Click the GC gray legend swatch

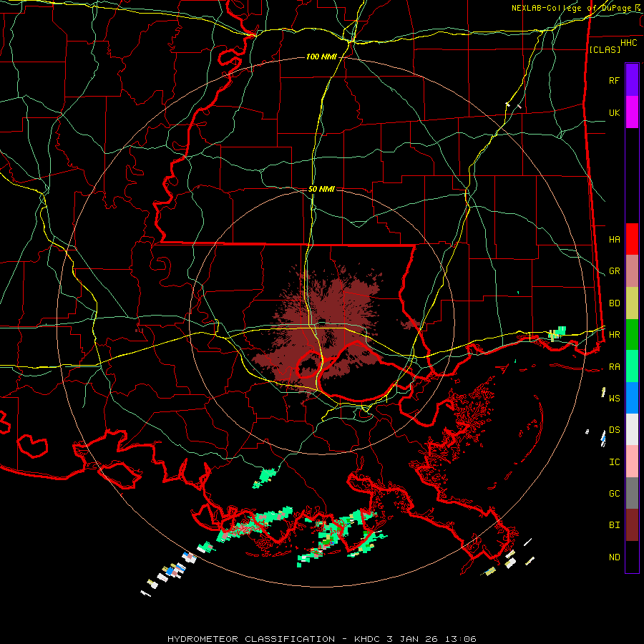click(x=632, y=493)
